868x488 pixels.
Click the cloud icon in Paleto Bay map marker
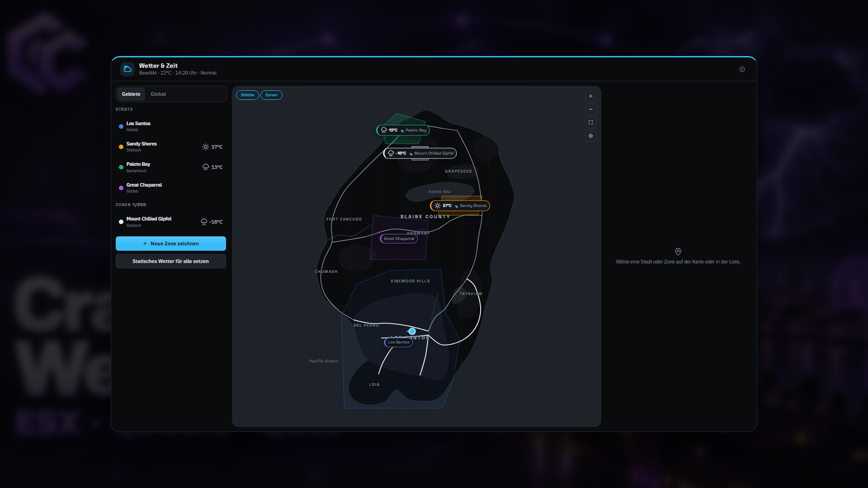click(384, 130)
